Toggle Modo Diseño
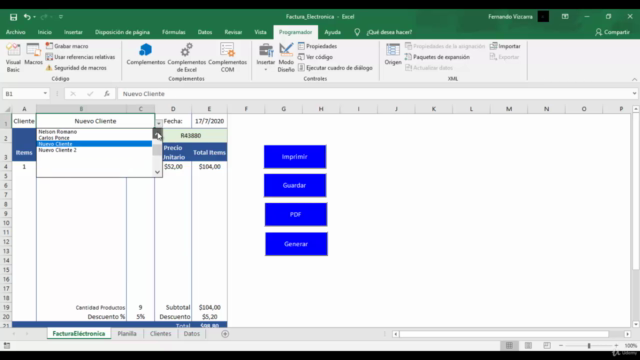The image size is (640, 360). (286, 58)
